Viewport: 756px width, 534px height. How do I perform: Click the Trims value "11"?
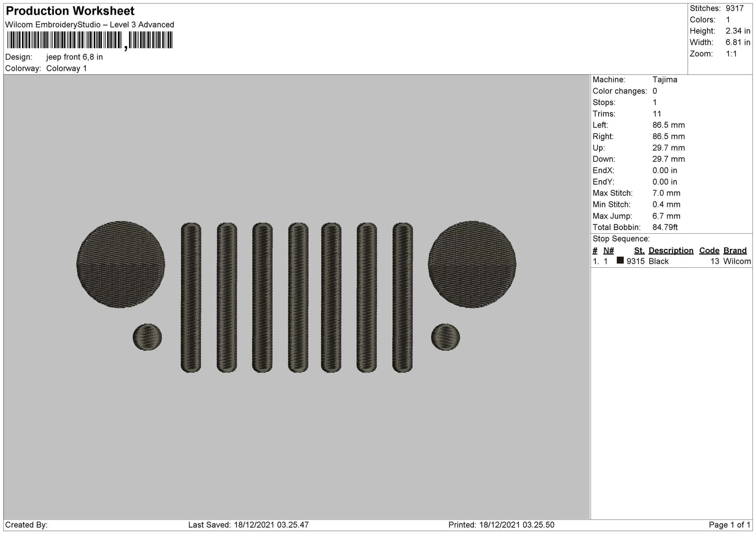point(657,113)
